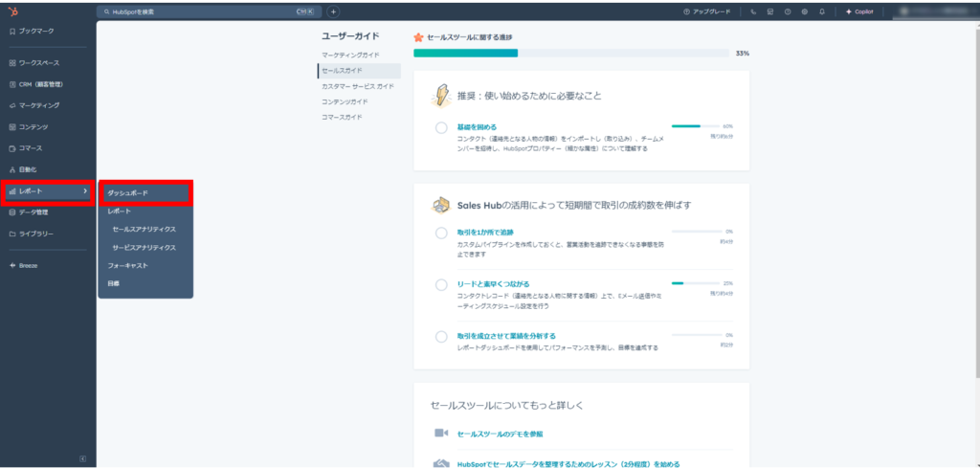Click the star icon beside セールスツールに関する進捗
The width and height of the screenshot is (980, 468).
[x=419, y=37]
